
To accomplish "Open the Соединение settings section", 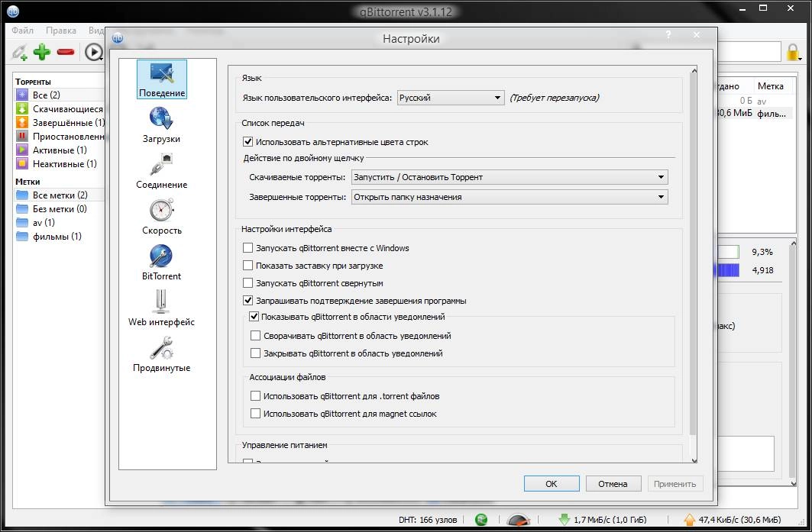I will point(162,171).
